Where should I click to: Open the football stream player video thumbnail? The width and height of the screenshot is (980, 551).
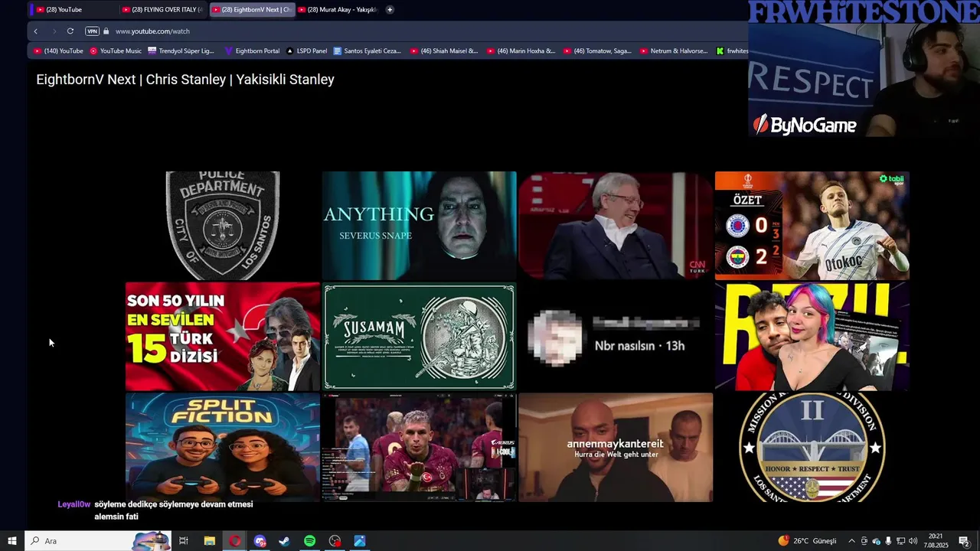(419, 447)
